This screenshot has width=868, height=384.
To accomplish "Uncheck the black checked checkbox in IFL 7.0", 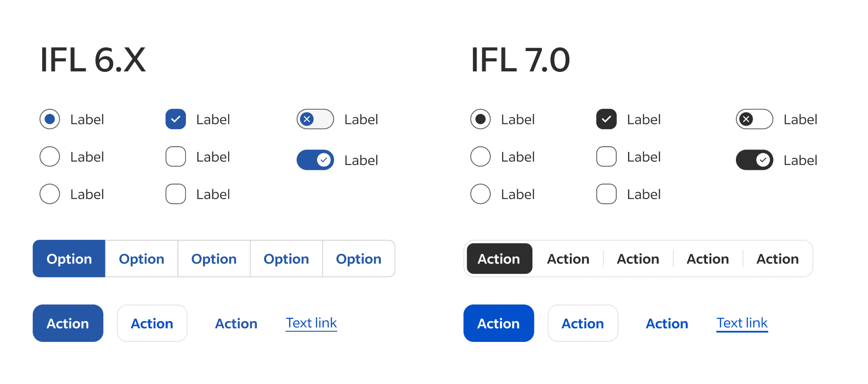I will tap(606, 119).
